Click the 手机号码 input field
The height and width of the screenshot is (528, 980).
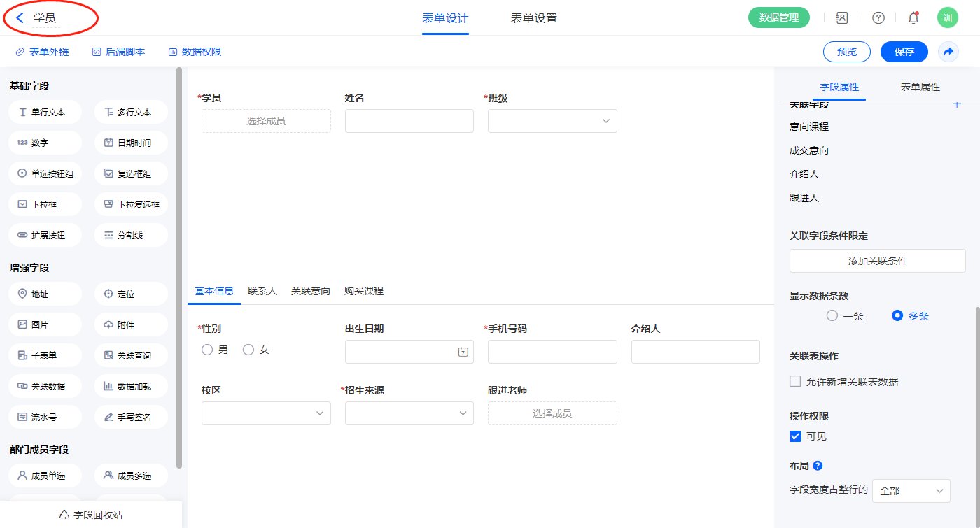[552, 352]
